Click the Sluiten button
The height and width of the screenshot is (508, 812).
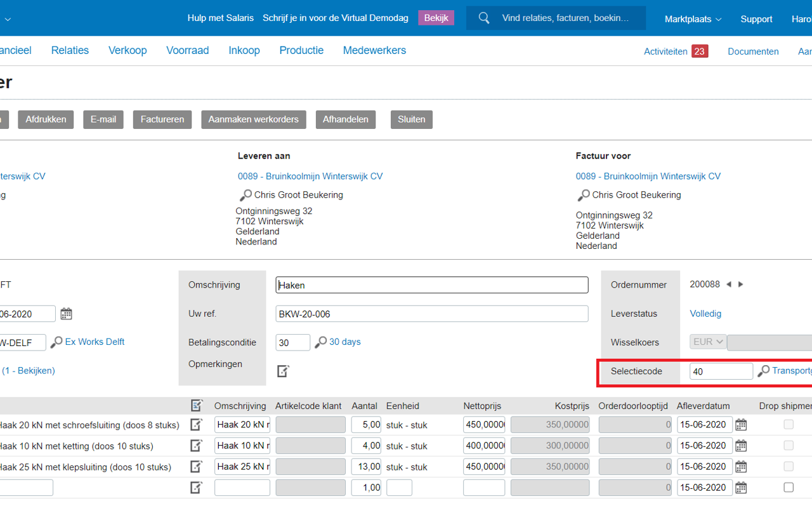coord(412,119)
